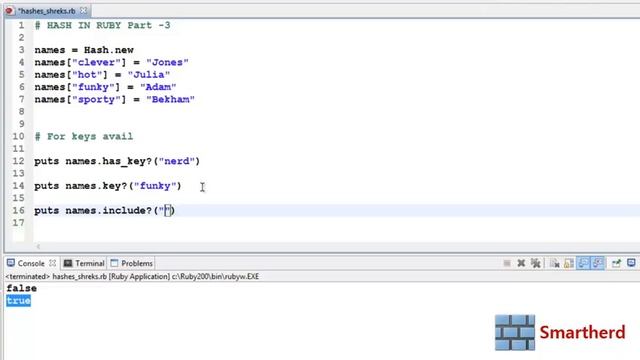
Task: Pin the console view
Action: point(616,263)
